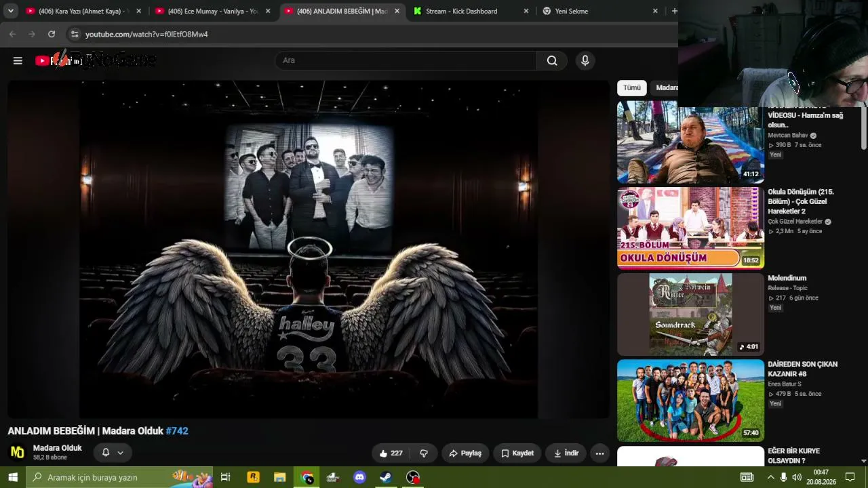Close the Yeni Sekme tab
The width and height of the screenshot is (868, 488).
(x=655, y=11)
